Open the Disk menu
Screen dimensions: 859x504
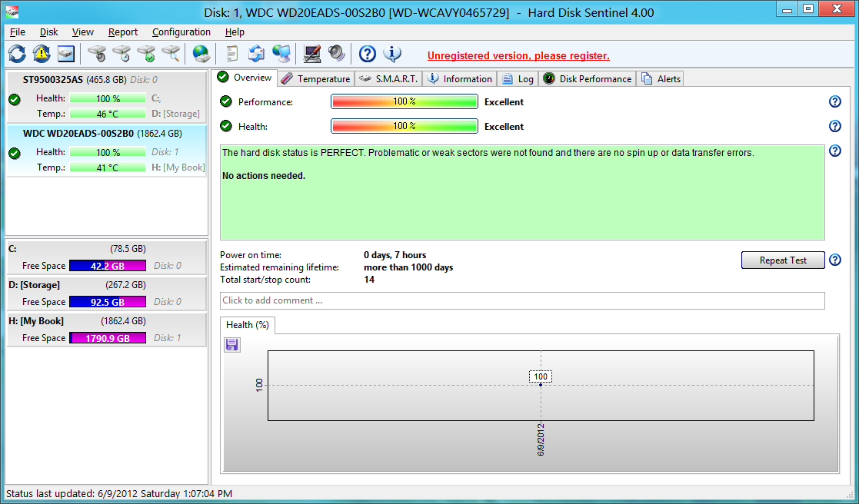click(x=48, y=31)
